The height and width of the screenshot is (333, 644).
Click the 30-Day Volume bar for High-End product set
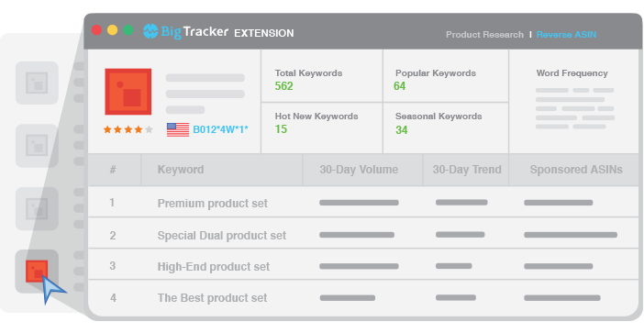(359, 266)
